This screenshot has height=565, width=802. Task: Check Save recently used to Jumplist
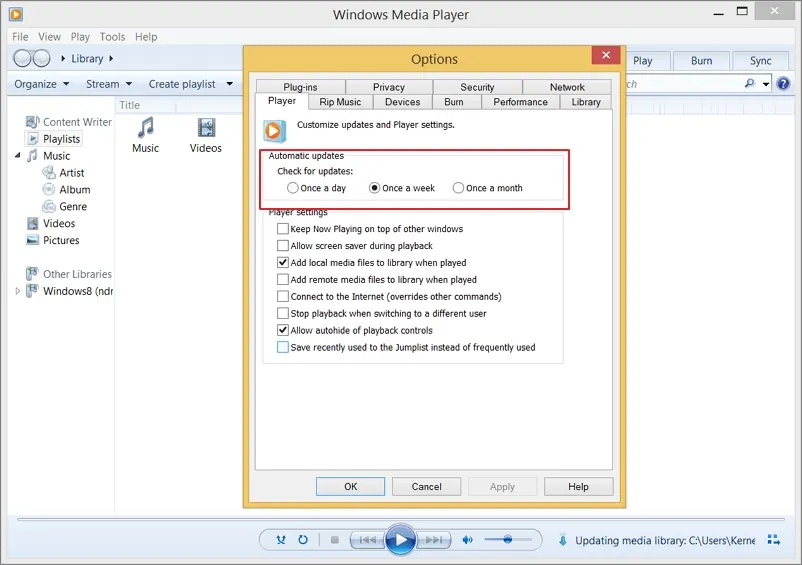coord(282,347)
